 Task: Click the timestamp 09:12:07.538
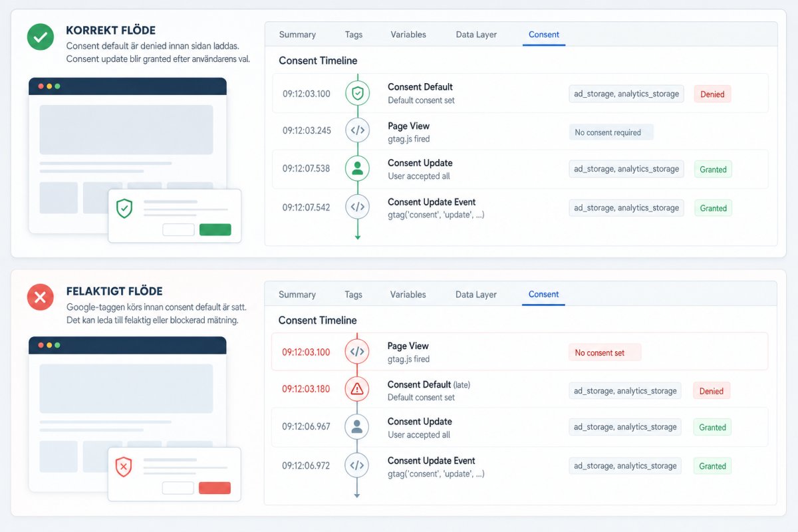pos(306,168)
